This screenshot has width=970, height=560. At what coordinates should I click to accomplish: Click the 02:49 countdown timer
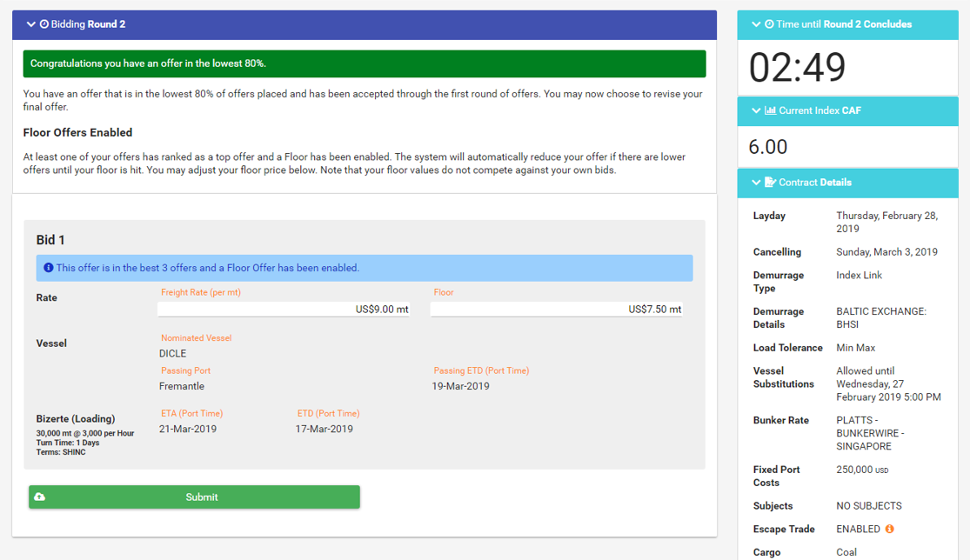[797, 68]
